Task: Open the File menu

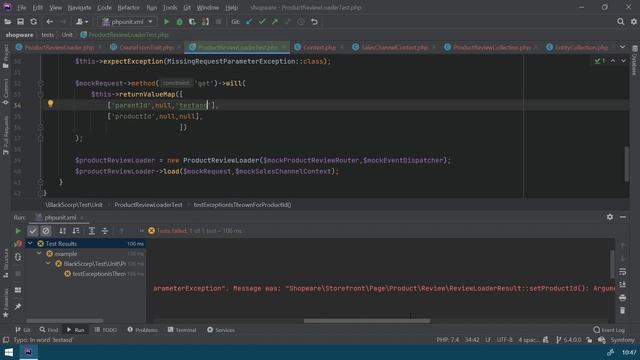Action: click(22, 7)
